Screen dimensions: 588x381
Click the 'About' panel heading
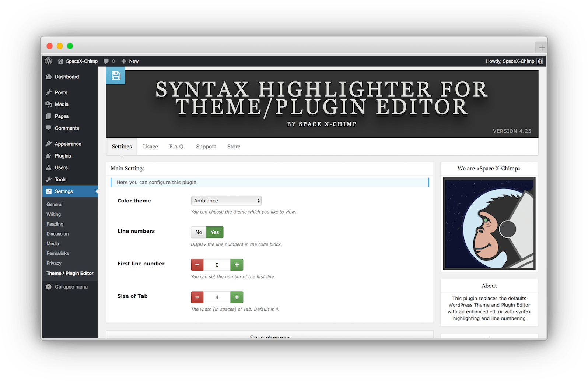click(489, 286)
